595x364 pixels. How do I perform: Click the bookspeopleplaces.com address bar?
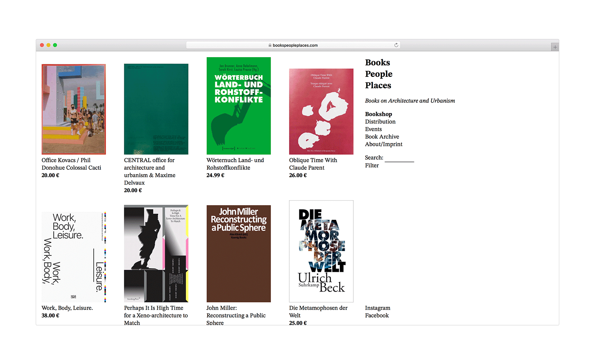293,45
